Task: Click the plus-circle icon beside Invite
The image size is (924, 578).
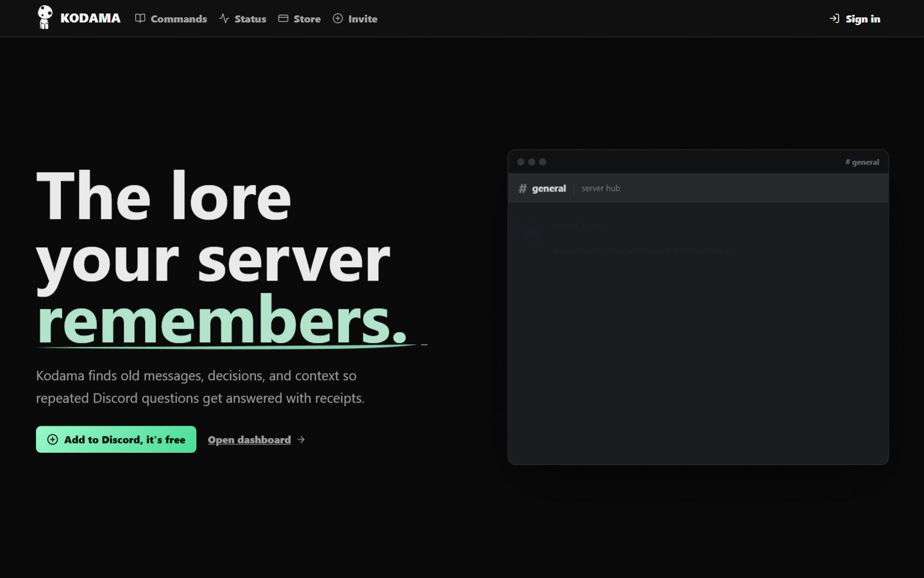Action: [x=338, y=19]
